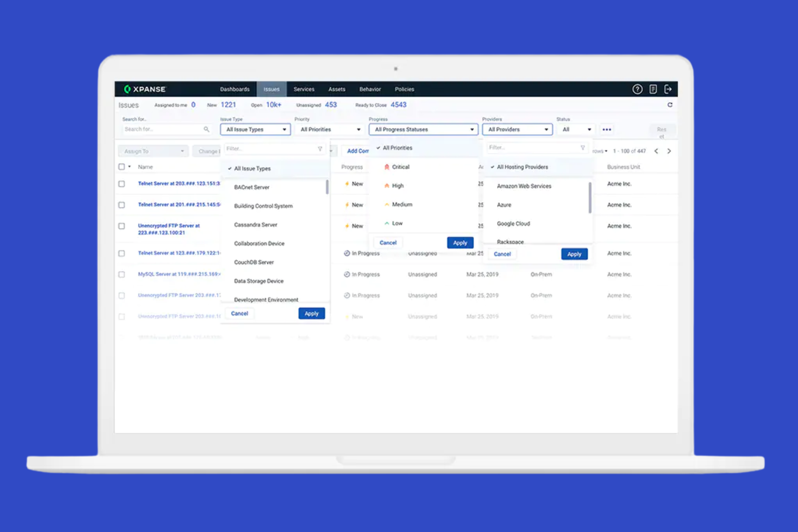Image resolution: width=798 pixels, height=532 pixels.
Task: Open the All Priorities dropdown
Action: [329, 129]
